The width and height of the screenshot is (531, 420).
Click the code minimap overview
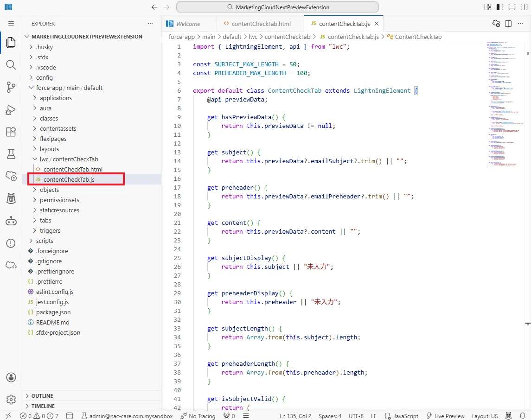pos(505,105)
